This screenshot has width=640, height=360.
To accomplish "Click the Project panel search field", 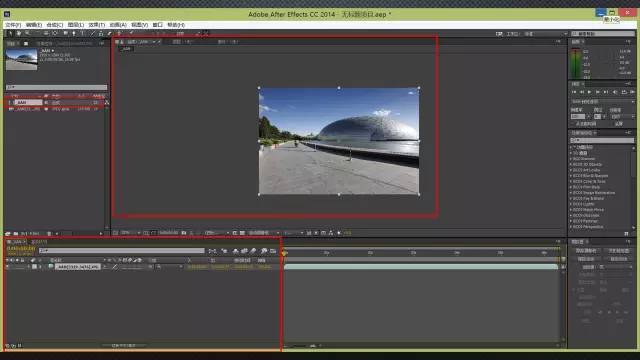I will coord(56,87).
